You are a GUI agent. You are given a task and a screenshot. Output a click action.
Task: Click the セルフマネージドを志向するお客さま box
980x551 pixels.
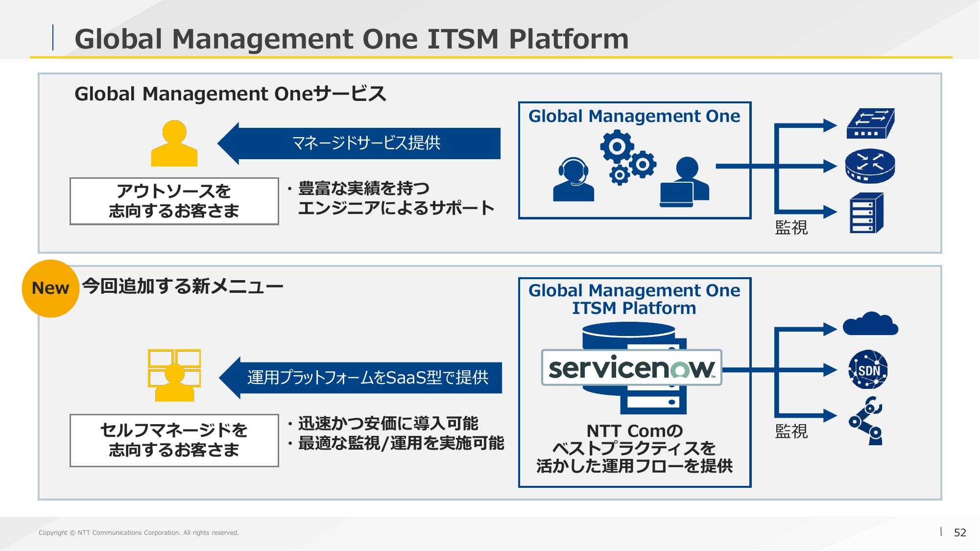[x=174, y=440]
